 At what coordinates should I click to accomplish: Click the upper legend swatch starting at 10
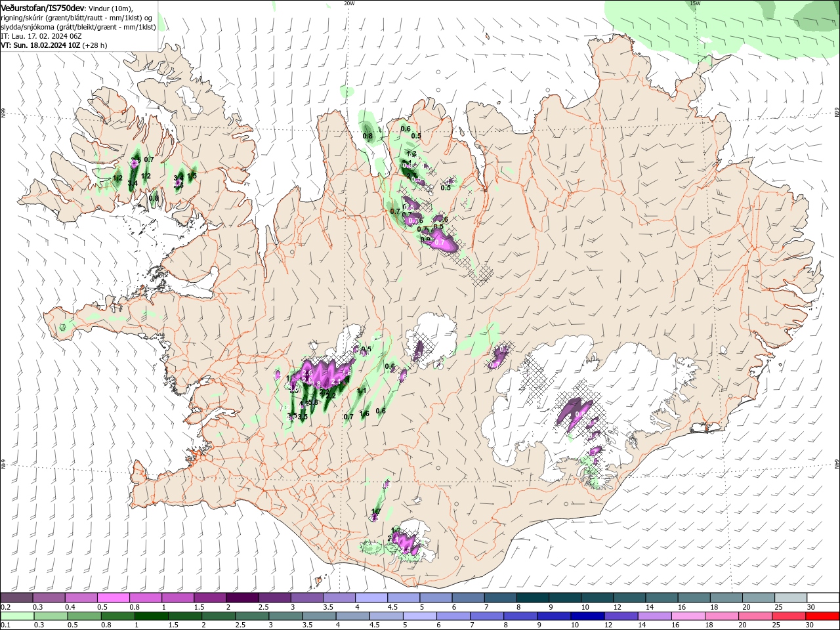pos(597,598)
